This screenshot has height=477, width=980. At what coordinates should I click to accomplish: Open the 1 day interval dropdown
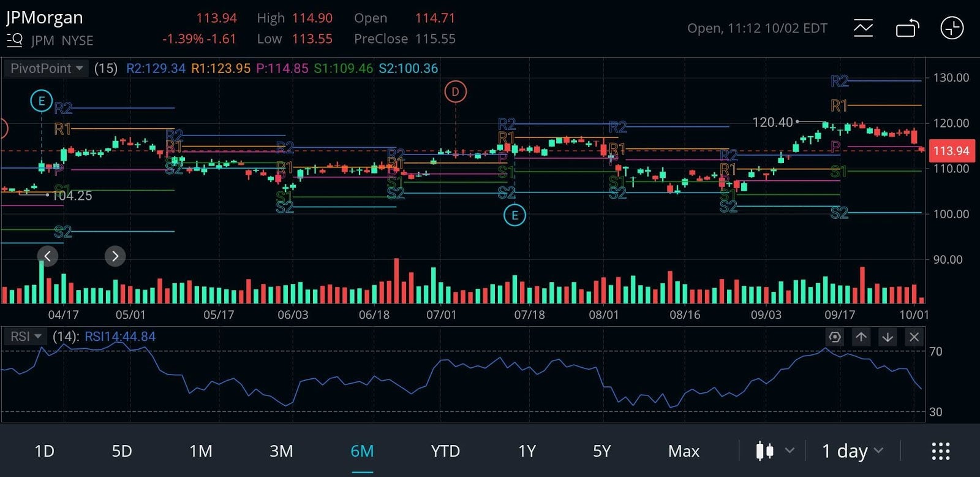coord(853,451)
